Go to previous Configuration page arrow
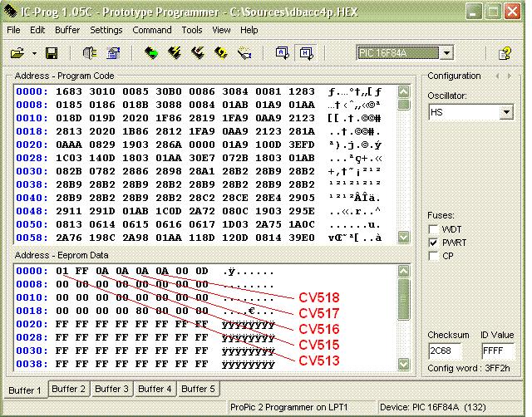 [x=497, y=76]
